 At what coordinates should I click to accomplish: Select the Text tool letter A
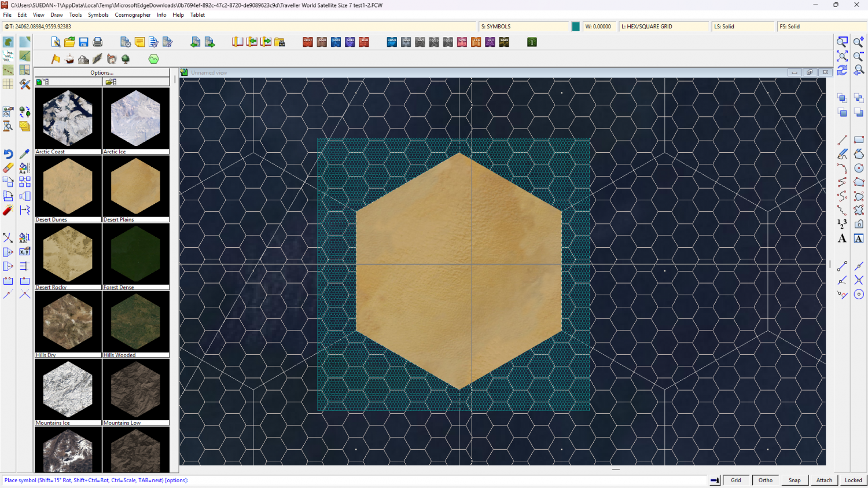tap(842, 239)
